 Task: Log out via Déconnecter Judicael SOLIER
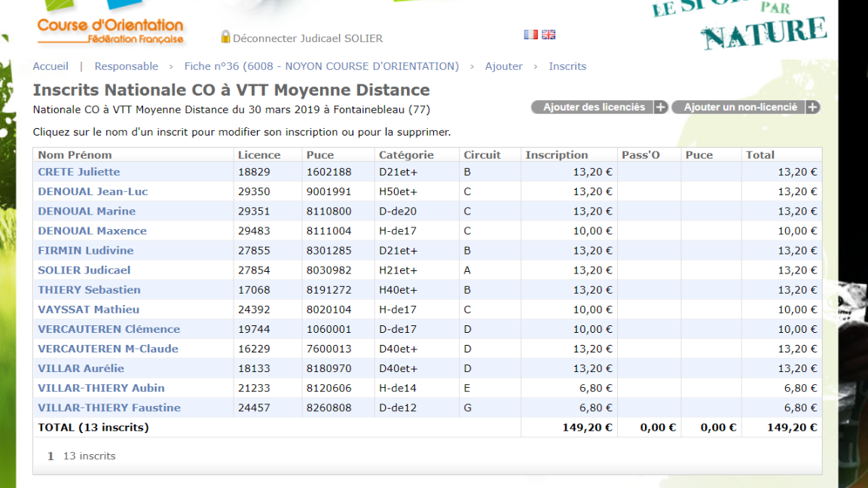[307, 38]
